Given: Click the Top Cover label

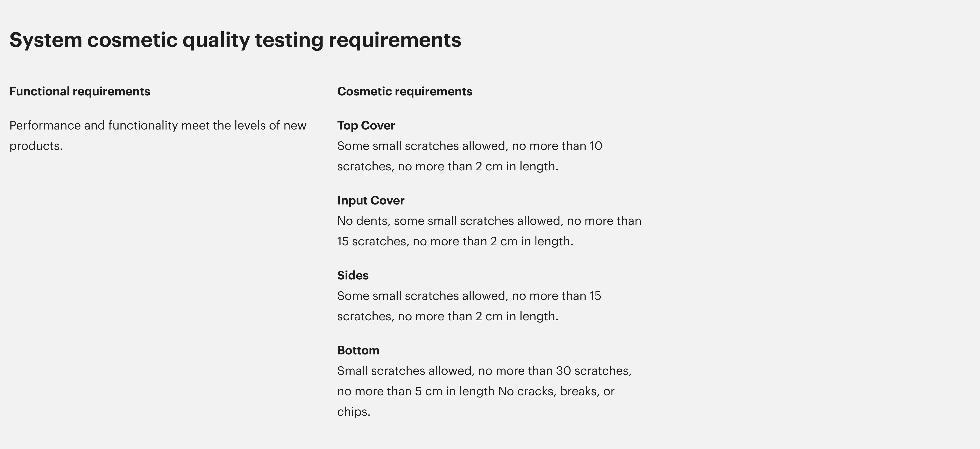Looking at the screenshot, I should tap(366, 125).
